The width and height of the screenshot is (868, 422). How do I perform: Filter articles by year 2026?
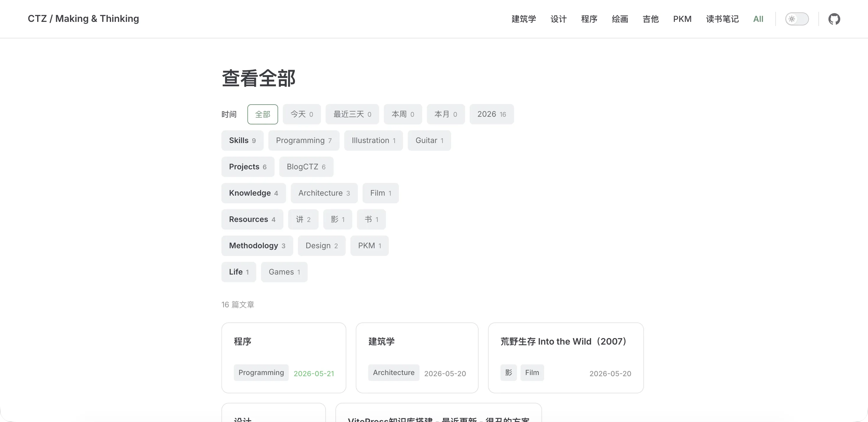tap(492, 114)
